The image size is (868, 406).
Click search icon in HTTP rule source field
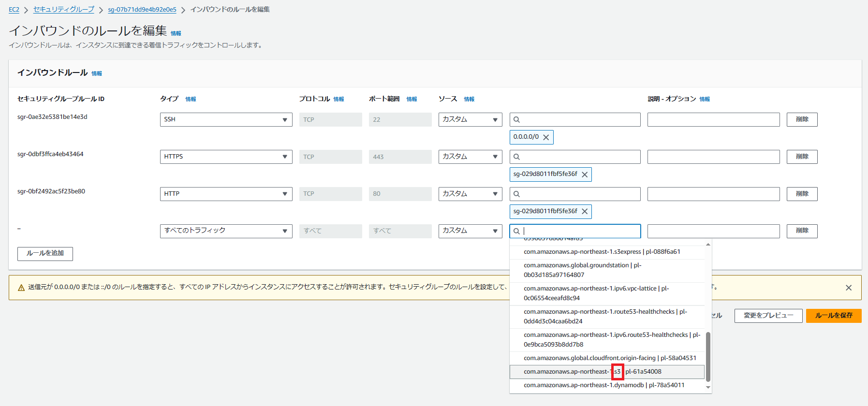516,194
